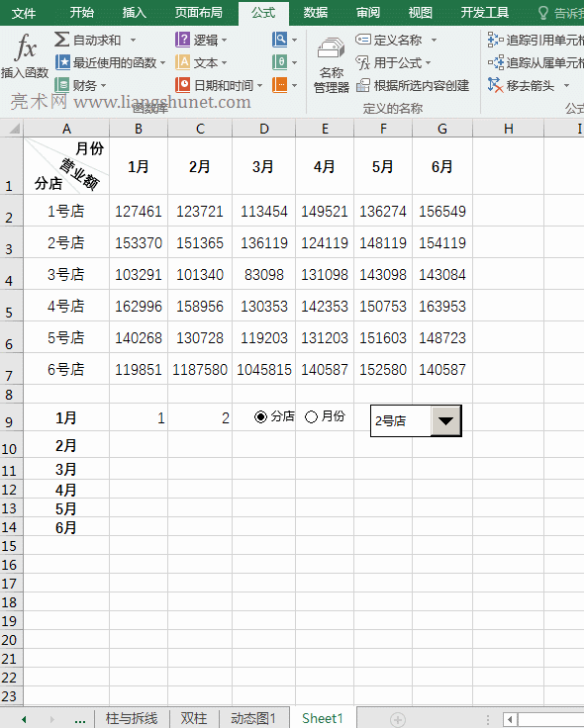
Task: Click Trace Precedents icon
Action: click(495, 40)
